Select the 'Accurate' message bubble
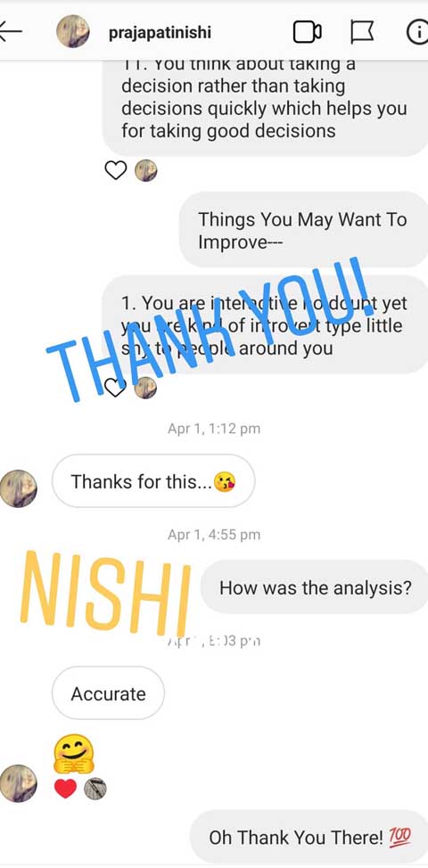 108,693
